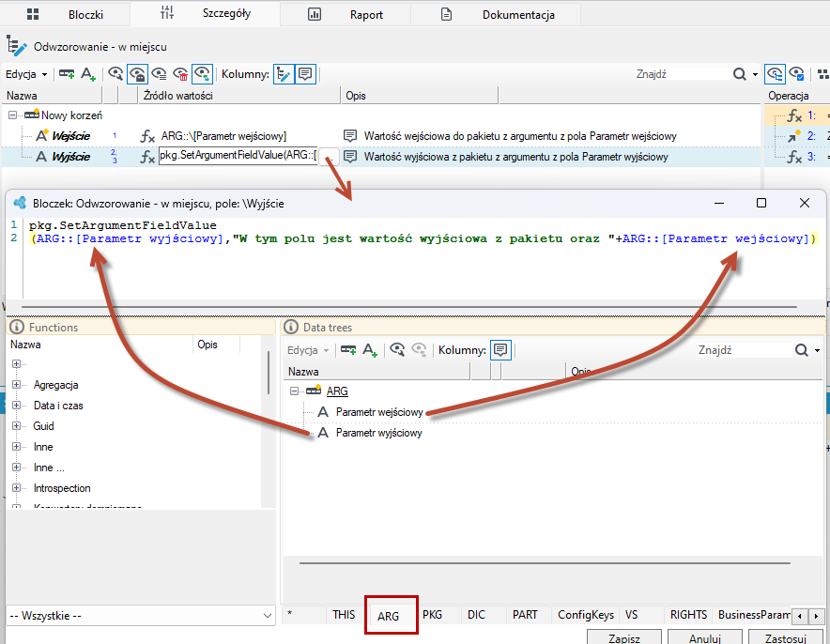This screenshot has height=644, width=830.
Task: Click the add root node icon in Data trees
Action: coord(348,350)
